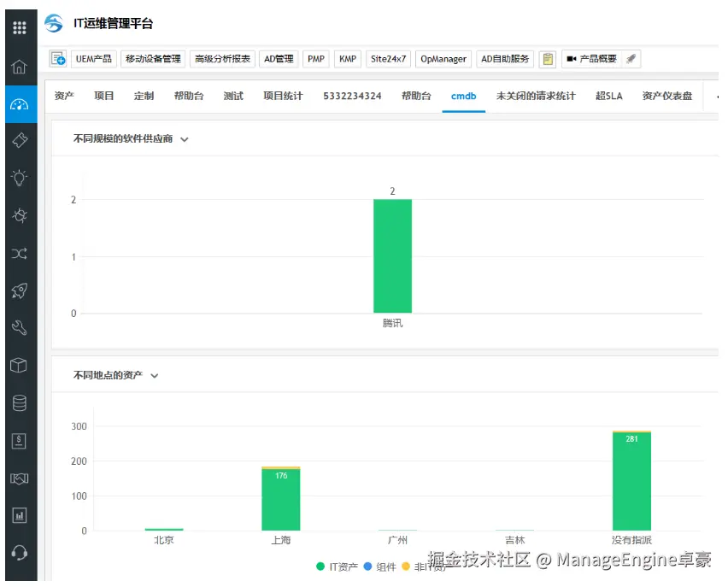Click the 北京 axis label

click(x=164, y=540)
